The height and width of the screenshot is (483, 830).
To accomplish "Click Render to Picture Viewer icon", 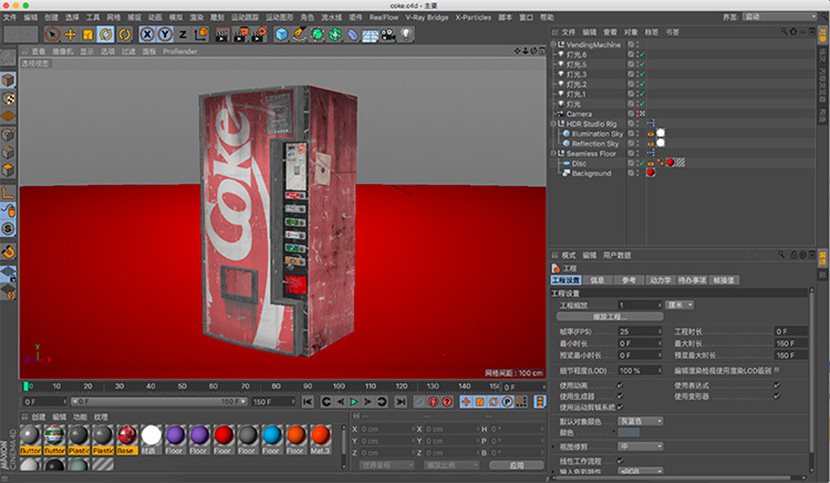I will 240,34.
